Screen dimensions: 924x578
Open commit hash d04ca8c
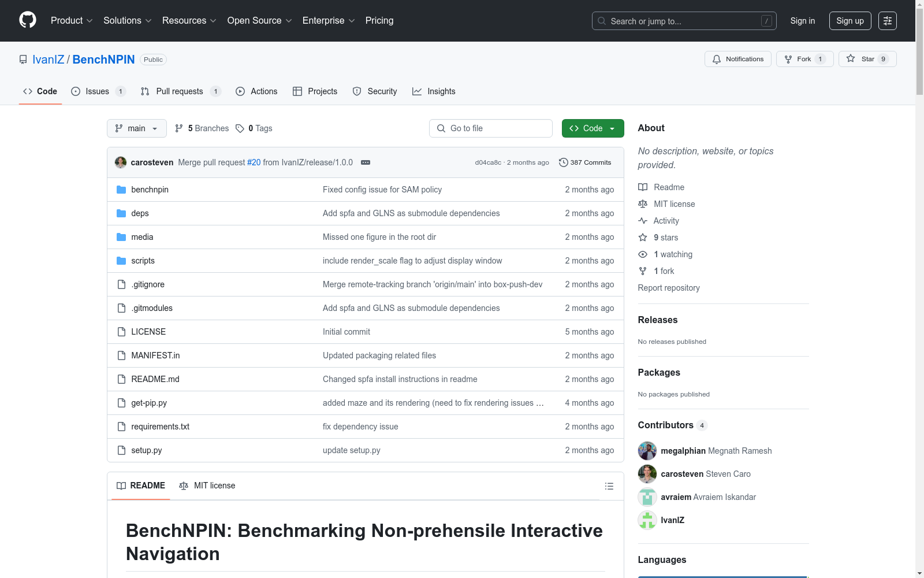click(488, 162)
